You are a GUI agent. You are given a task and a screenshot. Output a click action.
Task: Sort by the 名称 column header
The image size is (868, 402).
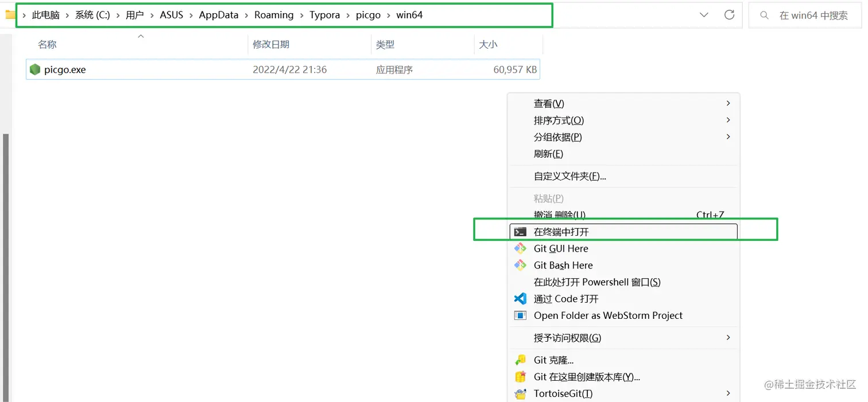[x=47, y=44]
